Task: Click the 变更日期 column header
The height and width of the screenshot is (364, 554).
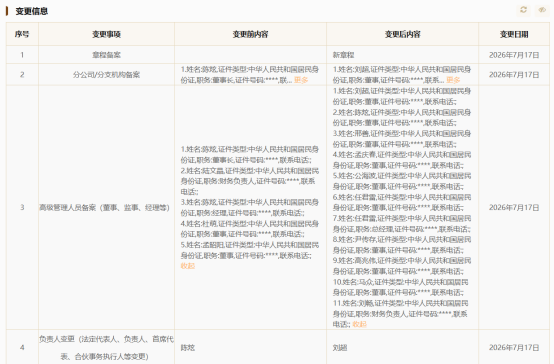Action: coord(514,34)
